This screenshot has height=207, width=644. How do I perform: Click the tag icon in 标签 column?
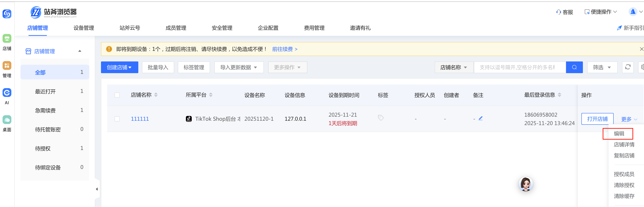381,118
